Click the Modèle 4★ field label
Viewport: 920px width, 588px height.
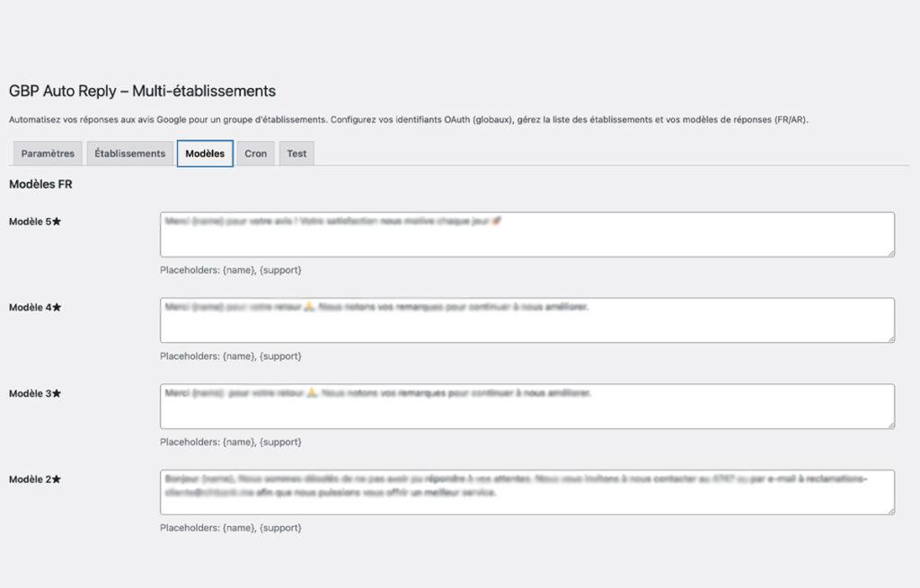coord(35,307)
